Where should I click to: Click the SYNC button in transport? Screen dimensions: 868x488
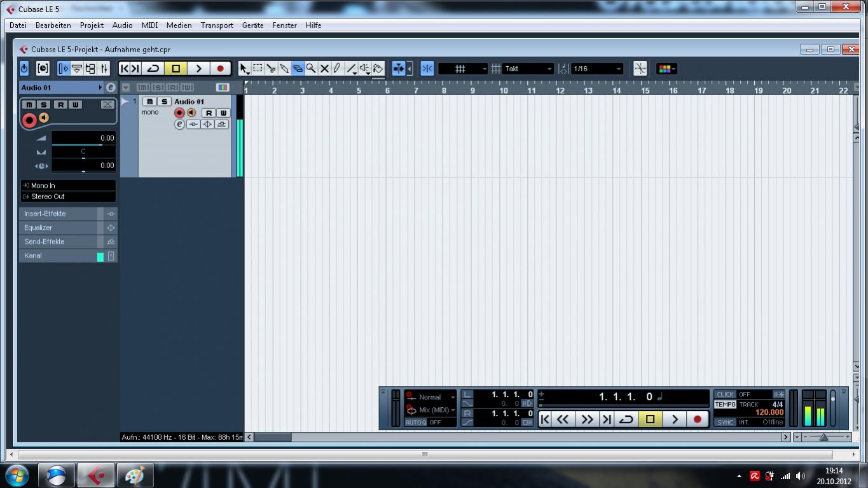point(725,422)
